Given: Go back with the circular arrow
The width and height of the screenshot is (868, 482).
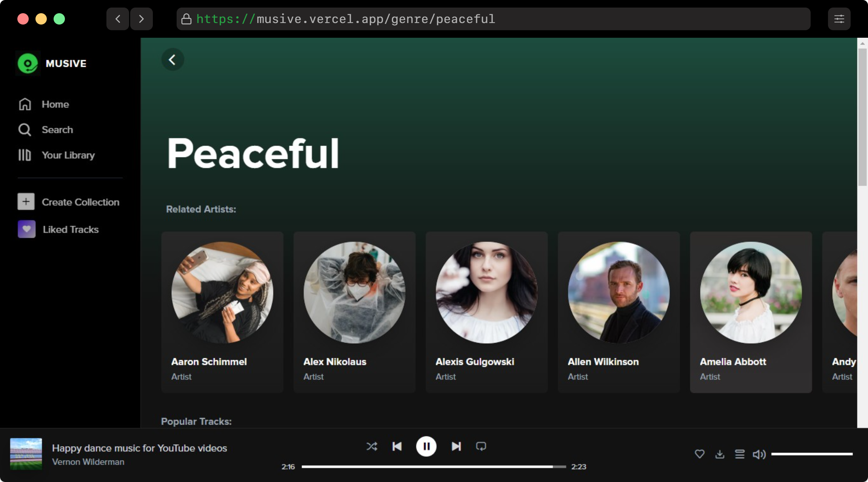Looking at the screenshot, I should pyautogui.click(x=172, y=60).
